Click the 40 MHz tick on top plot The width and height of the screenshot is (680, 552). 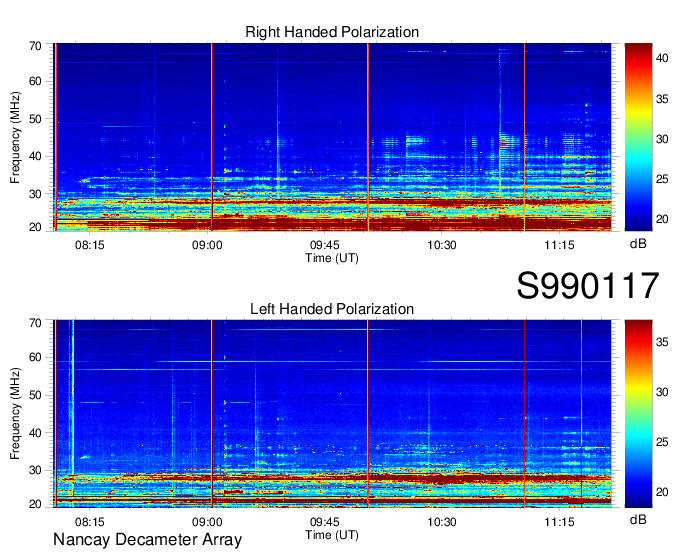point(35,156)
